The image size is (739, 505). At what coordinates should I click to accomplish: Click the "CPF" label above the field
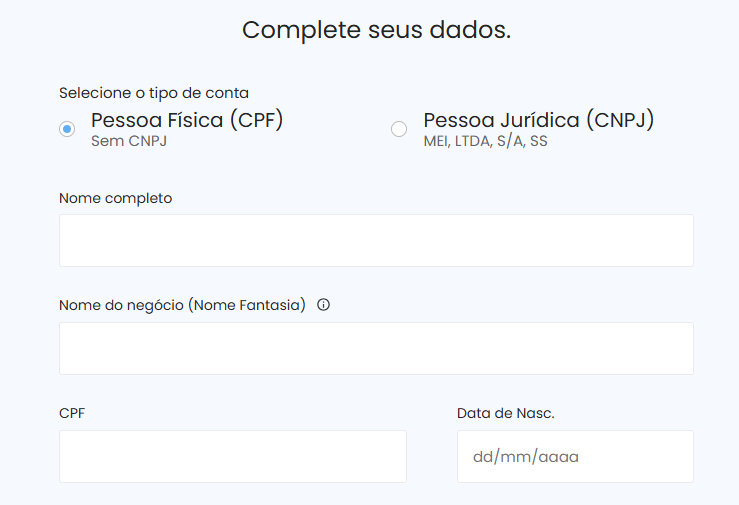[72, 412]
